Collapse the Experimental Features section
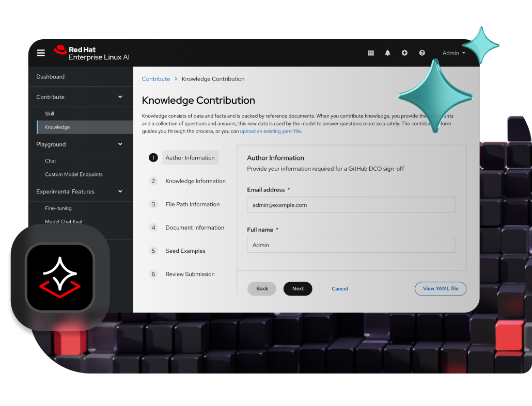The width and height of the screenshot is (532, 406). coord(120,191)
